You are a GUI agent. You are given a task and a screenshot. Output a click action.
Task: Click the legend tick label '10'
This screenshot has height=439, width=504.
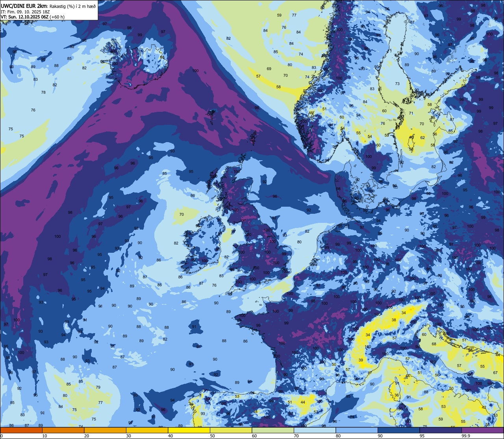click(44, 436)
